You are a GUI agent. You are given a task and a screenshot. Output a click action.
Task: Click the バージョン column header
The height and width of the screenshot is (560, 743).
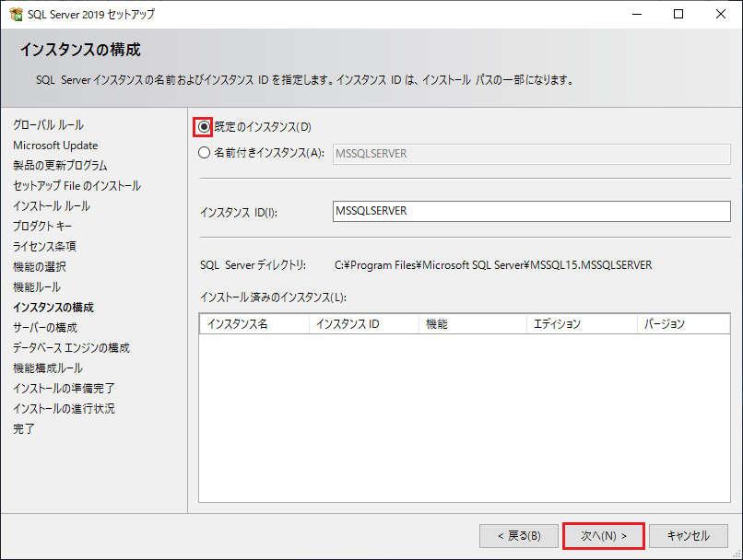pos(664,323)
